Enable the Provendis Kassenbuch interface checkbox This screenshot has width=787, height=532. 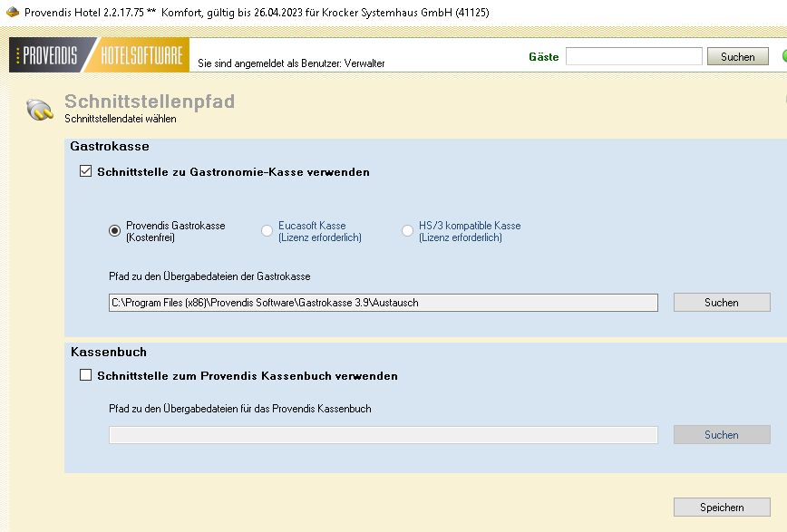click(x=86, y=375)
